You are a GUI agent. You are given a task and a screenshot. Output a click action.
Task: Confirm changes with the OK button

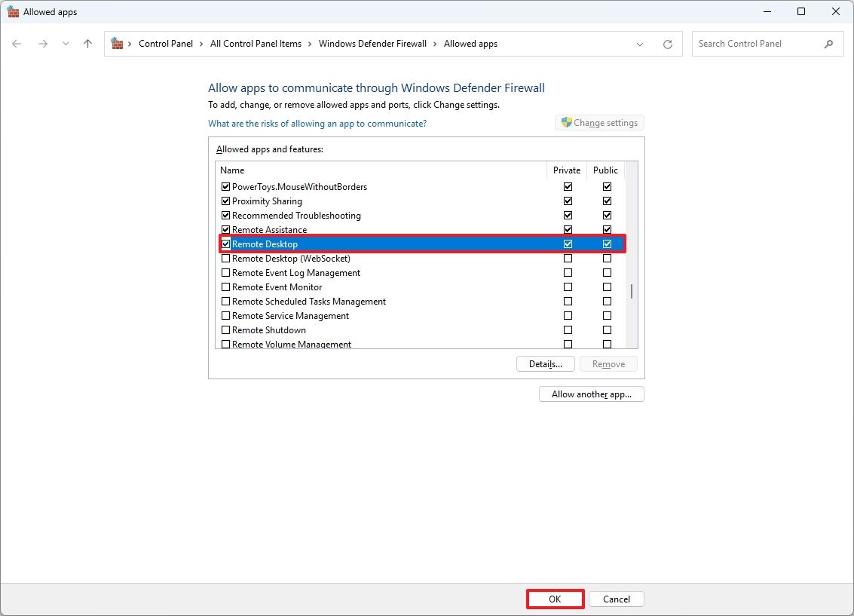point(555,599)
